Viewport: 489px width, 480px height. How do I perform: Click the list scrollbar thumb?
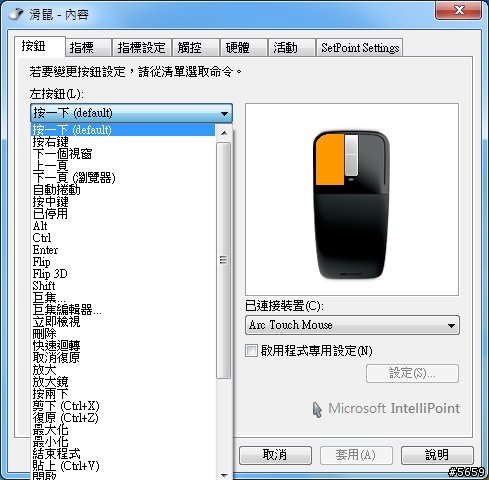224,260
